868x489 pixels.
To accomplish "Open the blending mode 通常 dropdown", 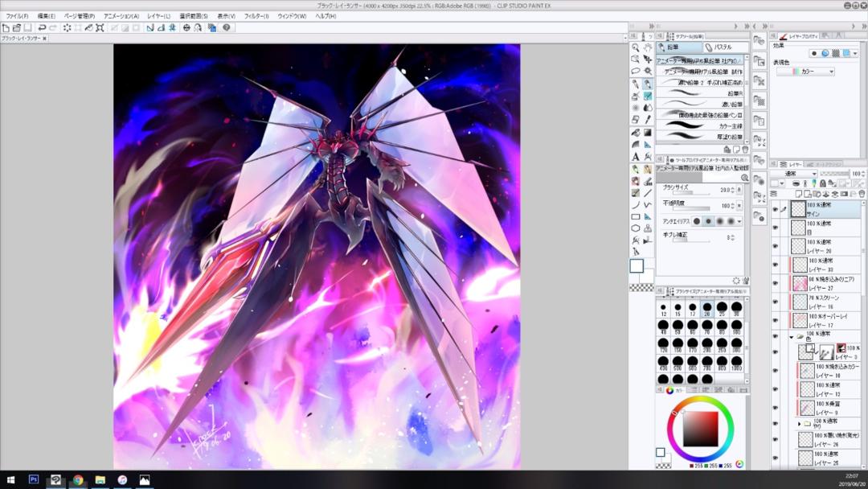I will pyautogui.click(x=794, y=174).
